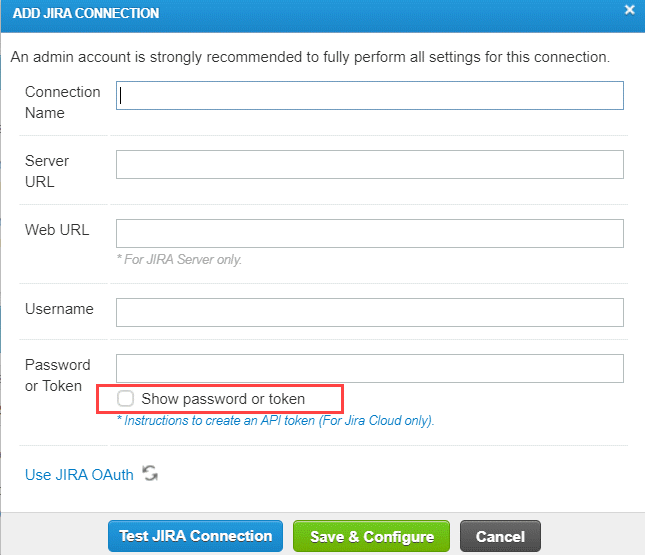Click the Save & Configure button
This screenshot has width=645, height=555.
[371, 536]
